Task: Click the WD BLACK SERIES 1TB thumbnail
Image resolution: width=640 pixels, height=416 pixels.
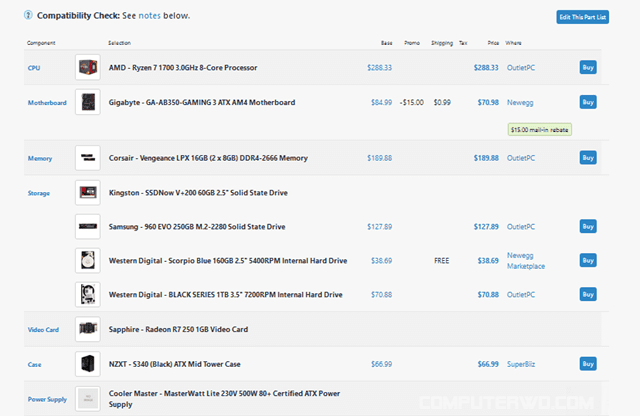Action: 88,294
